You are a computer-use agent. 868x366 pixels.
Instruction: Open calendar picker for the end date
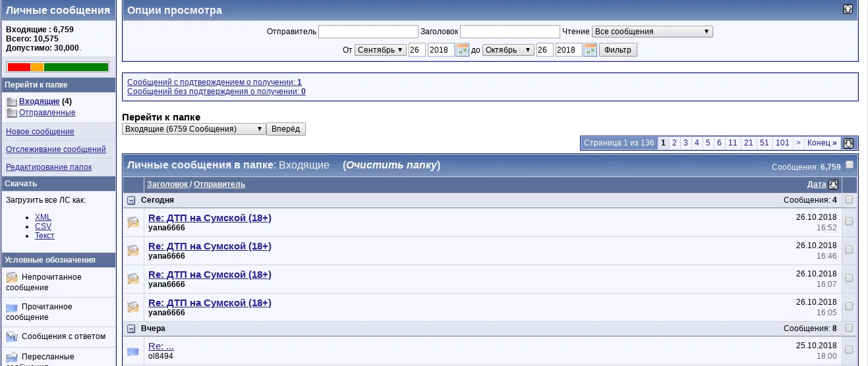click(590, 50)
